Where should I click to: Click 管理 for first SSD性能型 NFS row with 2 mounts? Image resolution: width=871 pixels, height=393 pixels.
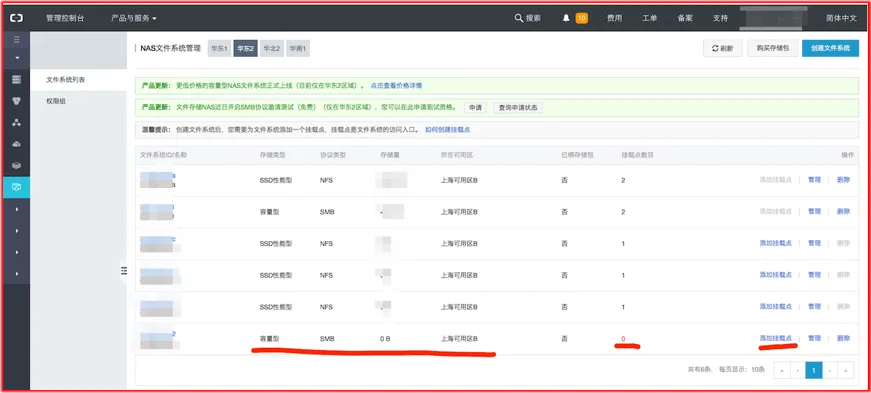[x=814, y=180]
